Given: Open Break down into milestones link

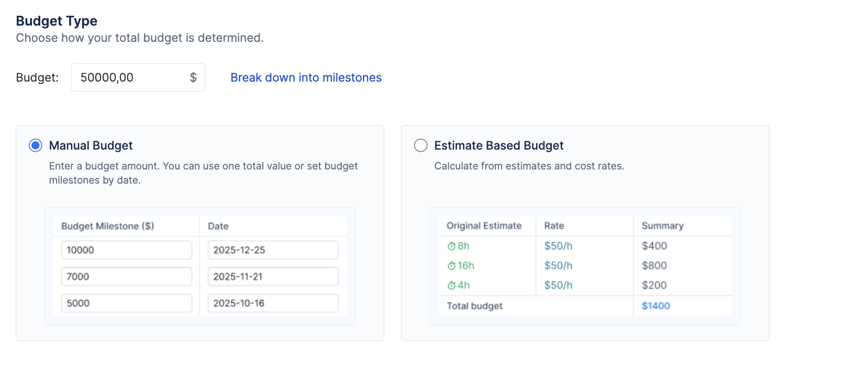Looking at the screenshot, I should point(306,77).
